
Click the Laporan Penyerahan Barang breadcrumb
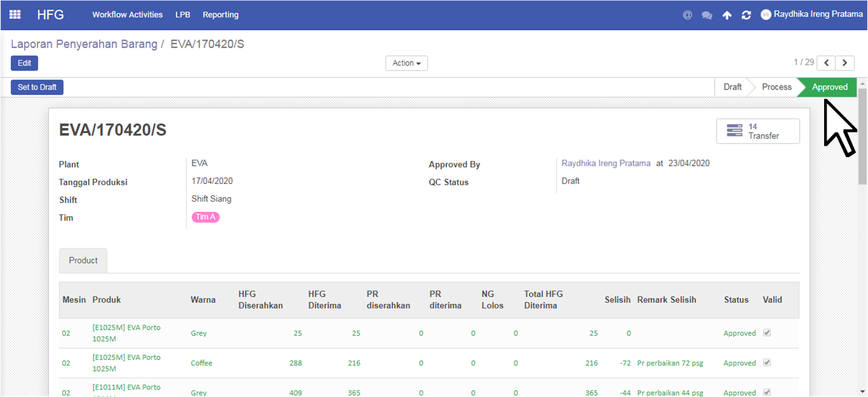click(x=84, y=44)
